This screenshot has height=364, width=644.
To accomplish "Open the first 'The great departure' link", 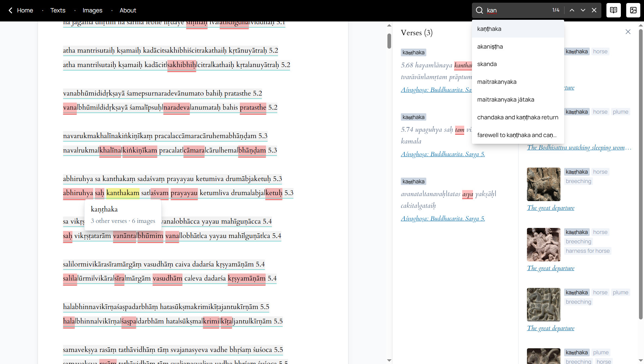I will click(x=550, y=208).
